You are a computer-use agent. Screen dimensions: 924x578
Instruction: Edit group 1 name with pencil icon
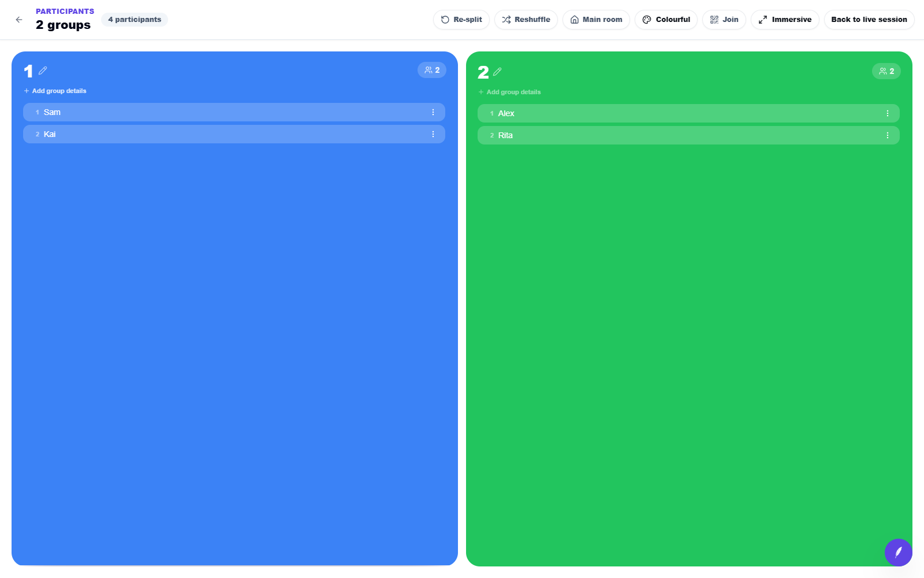pyautogui.click(x=43, y=71)
